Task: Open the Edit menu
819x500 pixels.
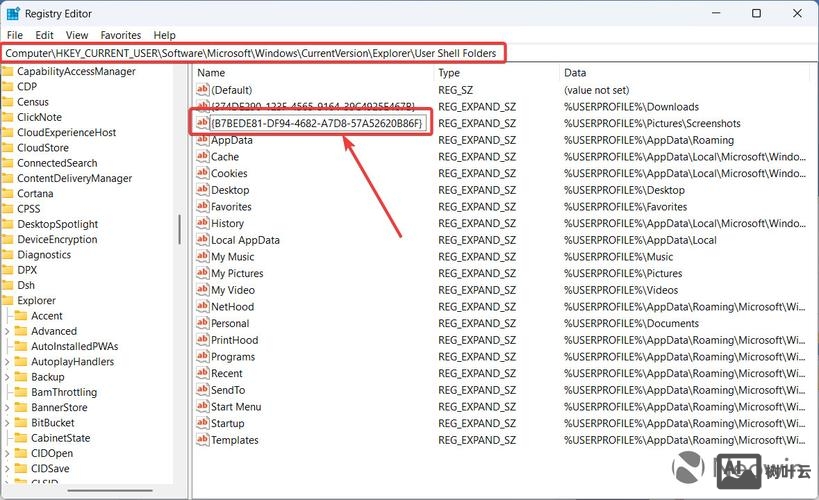Action: pyautogui.click(x=45, y=35)
